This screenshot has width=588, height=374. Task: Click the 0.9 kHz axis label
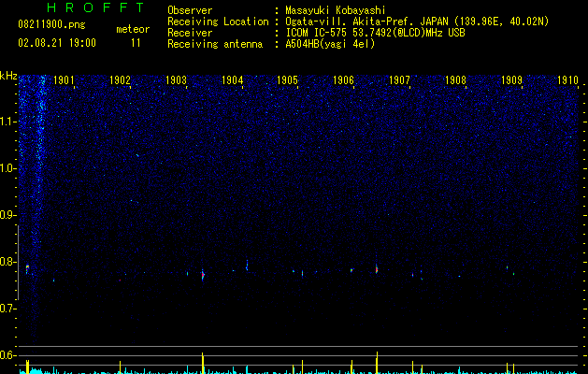pyautogui.click(x=8, y=215)
